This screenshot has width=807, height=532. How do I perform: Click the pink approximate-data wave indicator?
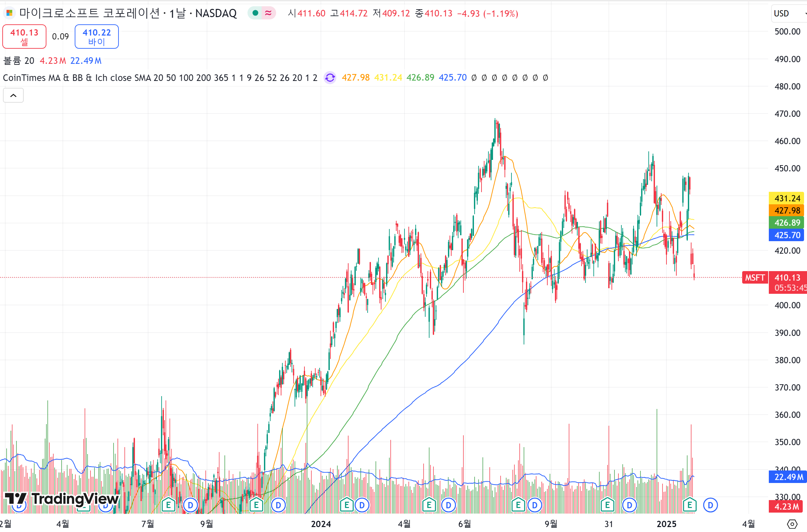click(268, 13)
